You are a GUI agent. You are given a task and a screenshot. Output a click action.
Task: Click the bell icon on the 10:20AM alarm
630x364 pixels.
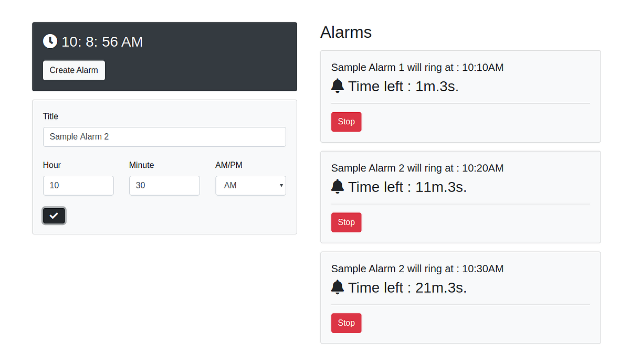coord(338,186)
